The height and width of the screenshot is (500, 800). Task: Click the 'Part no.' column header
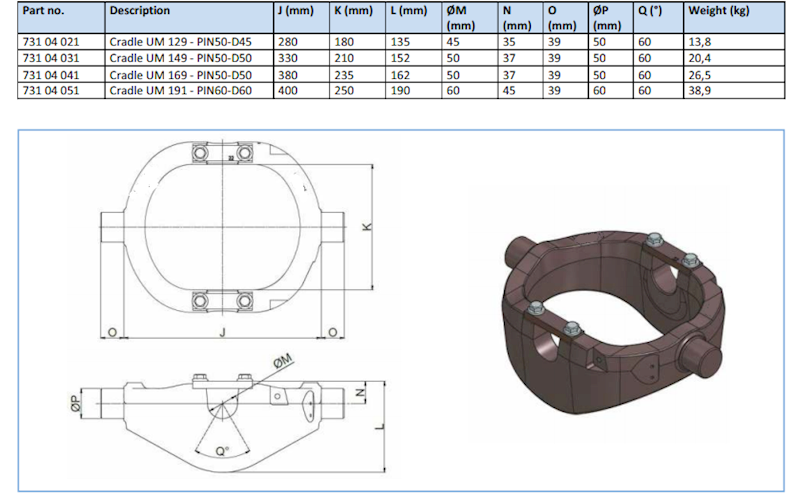point(61,18)
